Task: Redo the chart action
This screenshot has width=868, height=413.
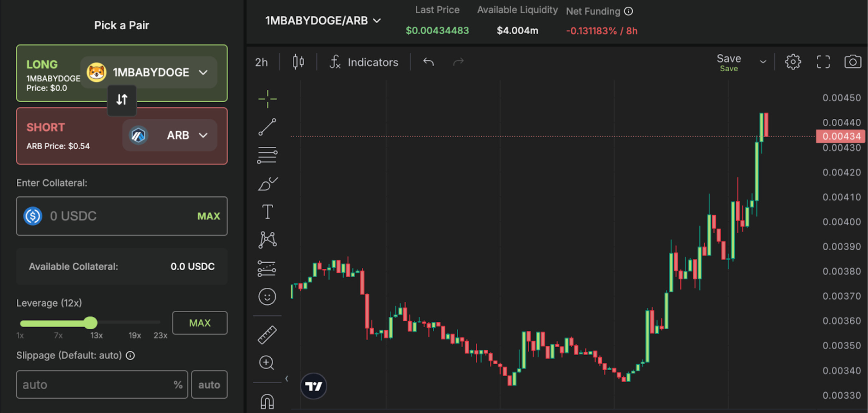Action: 458,62
